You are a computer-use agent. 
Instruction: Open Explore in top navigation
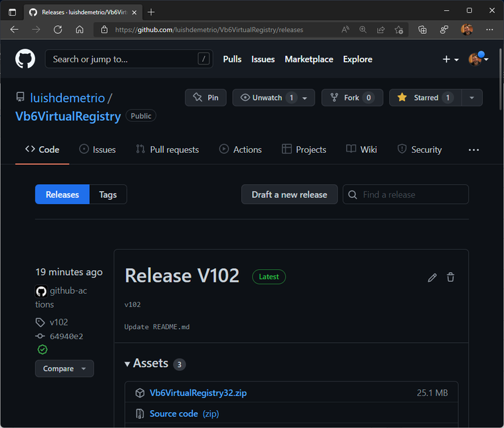pos(358,59)
